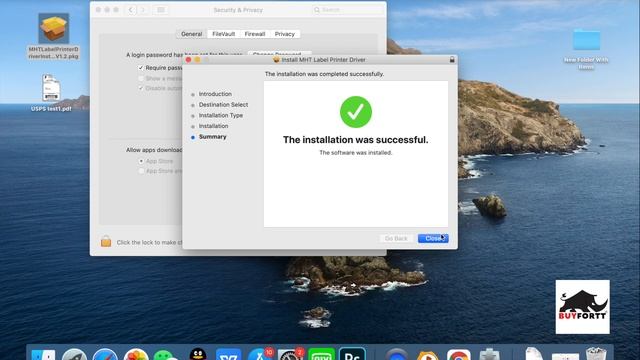Switch to General tab in Security & Privacy
Image resolution: width=640 pixels, height=360 pixels.
(x=191, y=34)
